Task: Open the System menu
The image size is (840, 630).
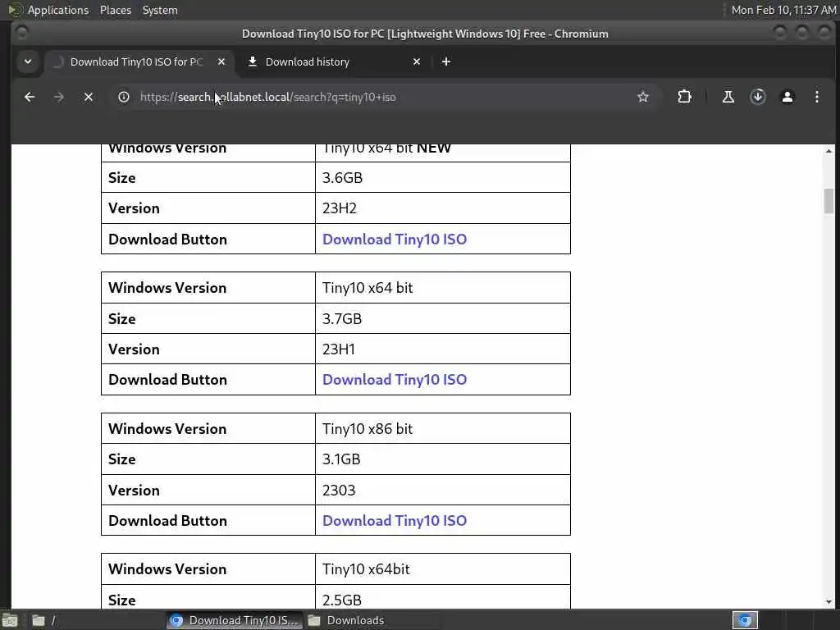Action: [160, 10]
